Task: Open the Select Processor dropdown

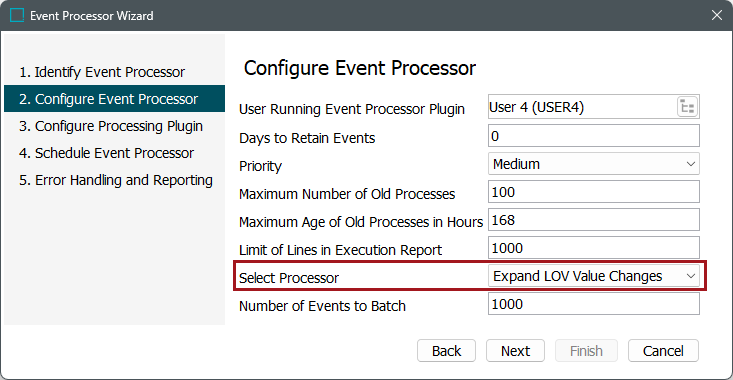Action: tap(594, 276)
